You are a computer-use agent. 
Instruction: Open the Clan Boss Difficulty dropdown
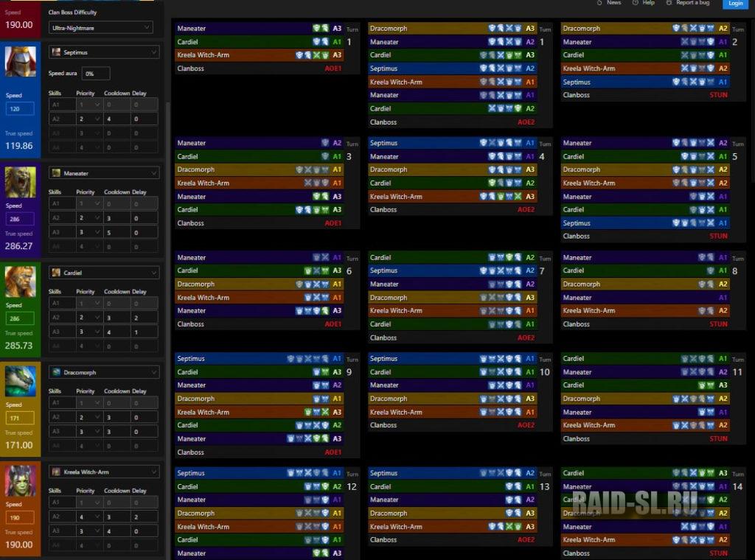click(x=100, y=27)
